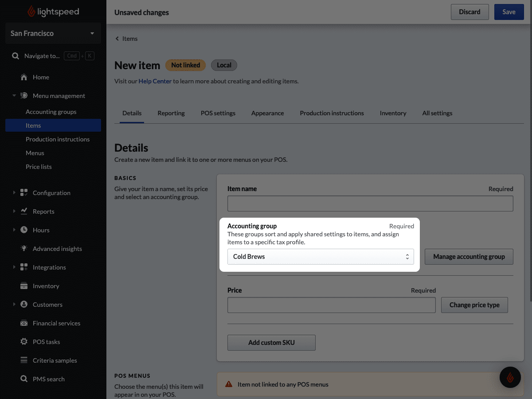The width and height of the screenshot is (532, 399).
Task: Expand the Reports sidebar section
Action: (14, 211)
